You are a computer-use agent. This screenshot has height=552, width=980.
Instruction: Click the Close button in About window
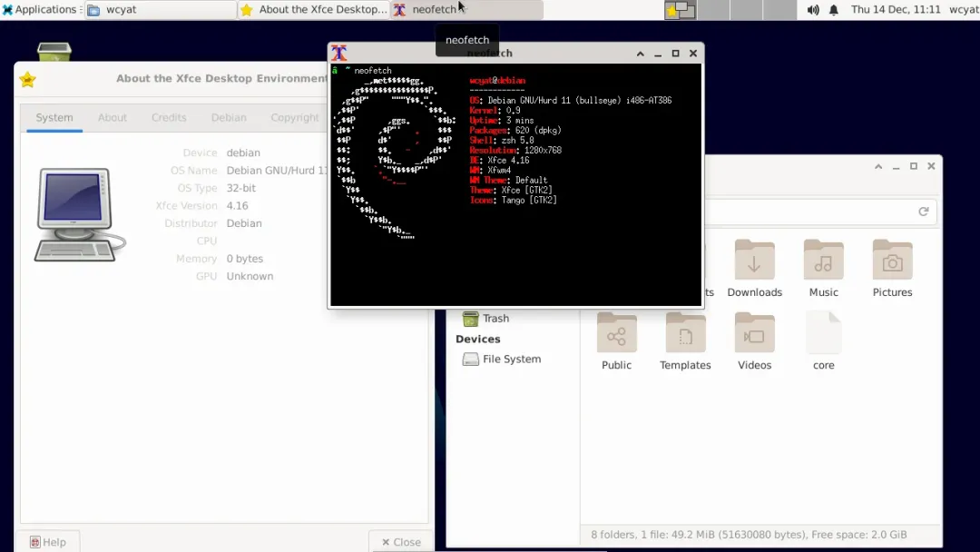click(x=401, y=542)
